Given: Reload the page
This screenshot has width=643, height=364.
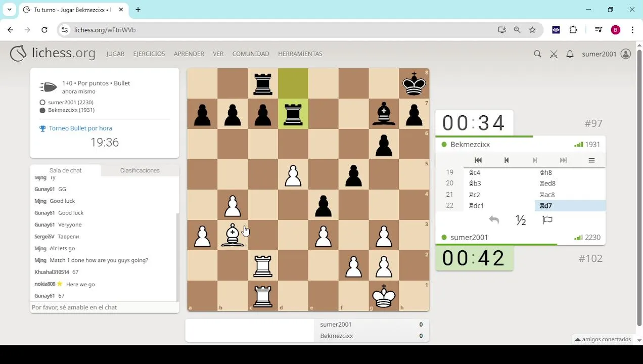Looking at the screenshot, I should 44,30.
